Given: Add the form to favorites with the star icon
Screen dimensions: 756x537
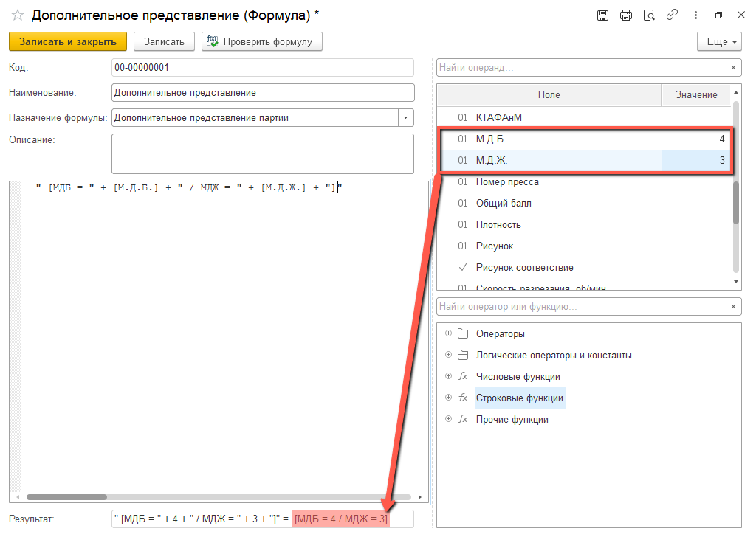Looking at the screenshot, I should (x=18, y=15).
